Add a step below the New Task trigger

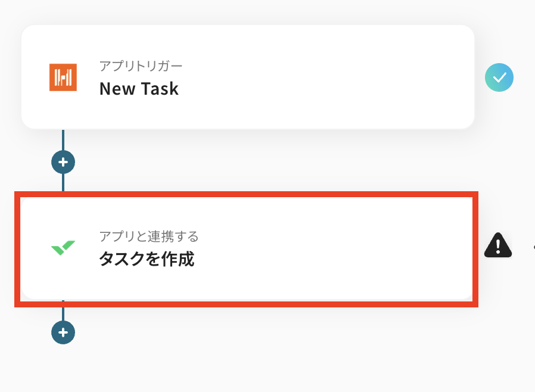[x=63, y=161]
